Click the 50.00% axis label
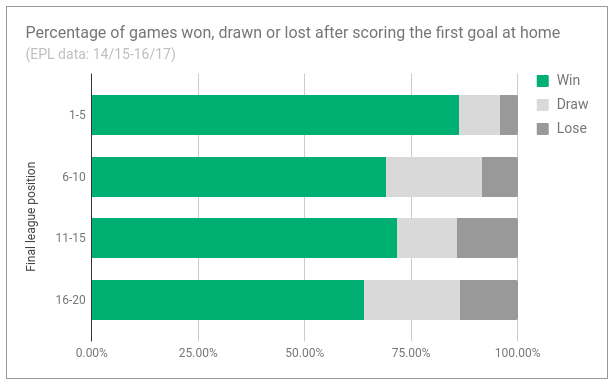This screenshot has width=613, height=386. coord(305,353)
